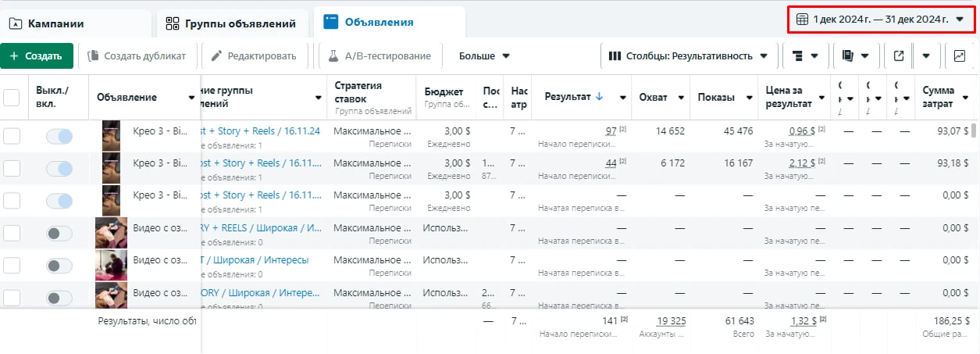The width and height of the screenshot is (980, 354).
Task: Turn off the Крео 3 ad with 44 results
Action: pyautogui.click(x=59, y=168)
